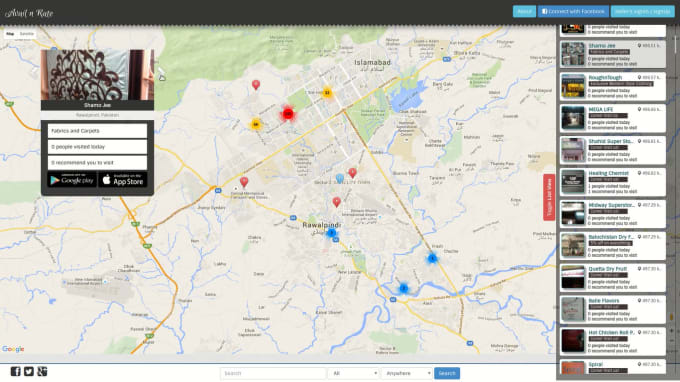Switch map to Satellite view
The width and height of the screenshot is (680, 382).
pos(26,34)
